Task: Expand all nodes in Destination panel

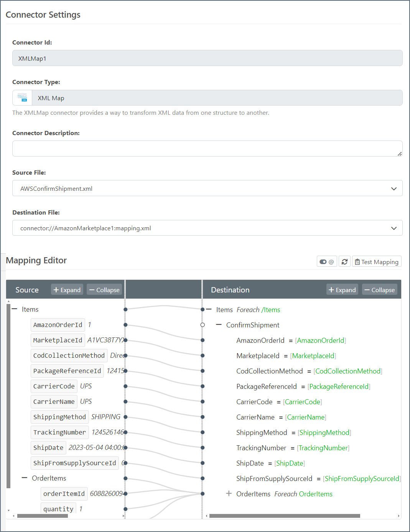Action: pos(342,290)
